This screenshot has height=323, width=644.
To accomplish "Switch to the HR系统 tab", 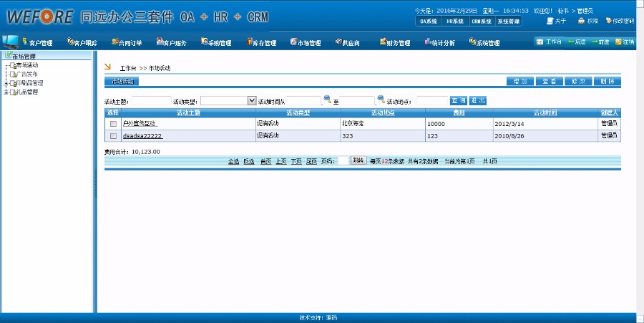I will coord(455,21).
